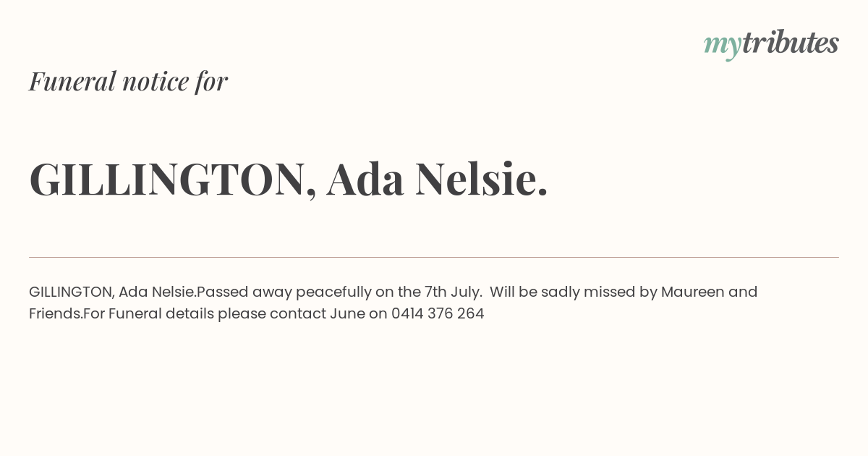Click "Ada Nelsie." in the small body text
The image size is (868, 456).
pyautogui.click(x=158, y=292)
